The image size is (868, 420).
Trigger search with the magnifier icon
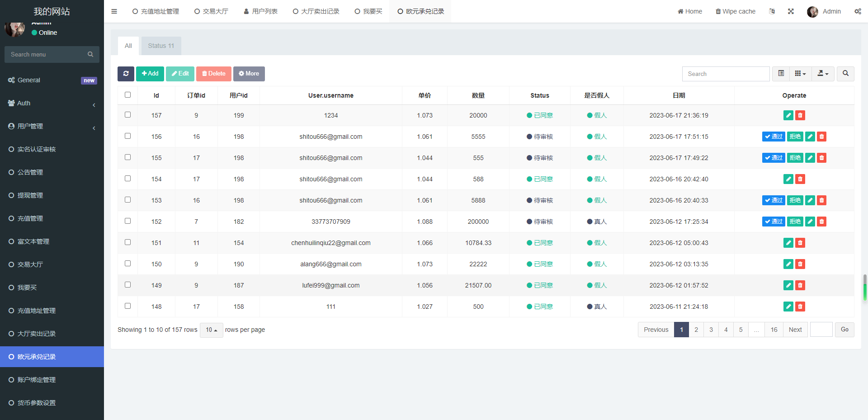point(845,74)
